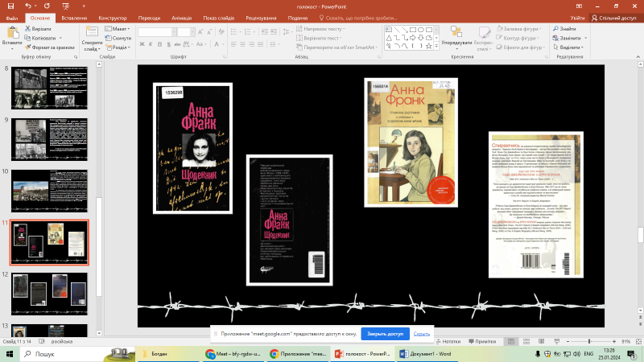The image size is (644, 362).
Task: Switch to reading view icon
Action: tap(541, 341)
